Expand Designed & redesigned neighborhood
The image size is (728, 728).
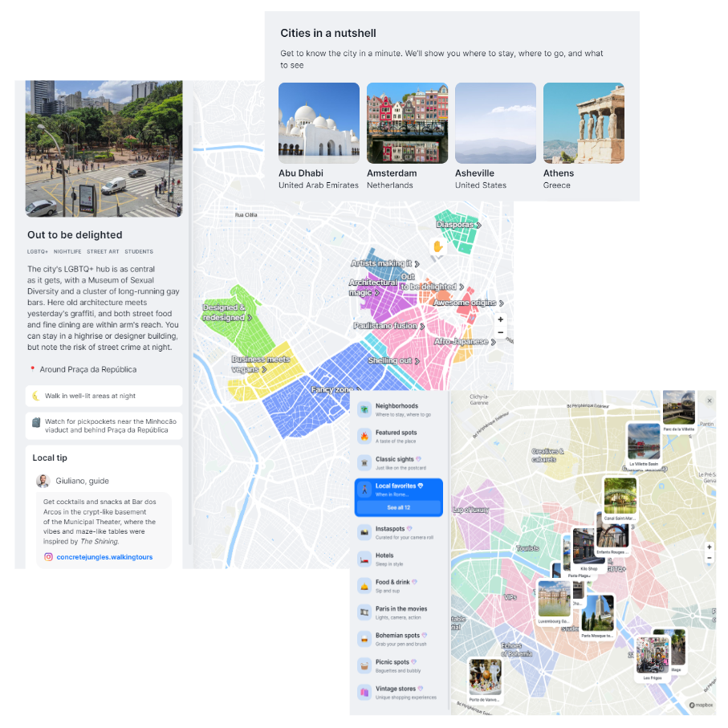(227, 312)
